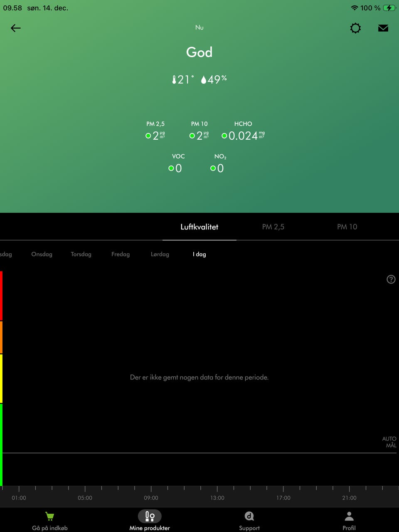Select Torsdag in the day selector
The width and height of the screenshot is (399, 532).
[81, 254]
